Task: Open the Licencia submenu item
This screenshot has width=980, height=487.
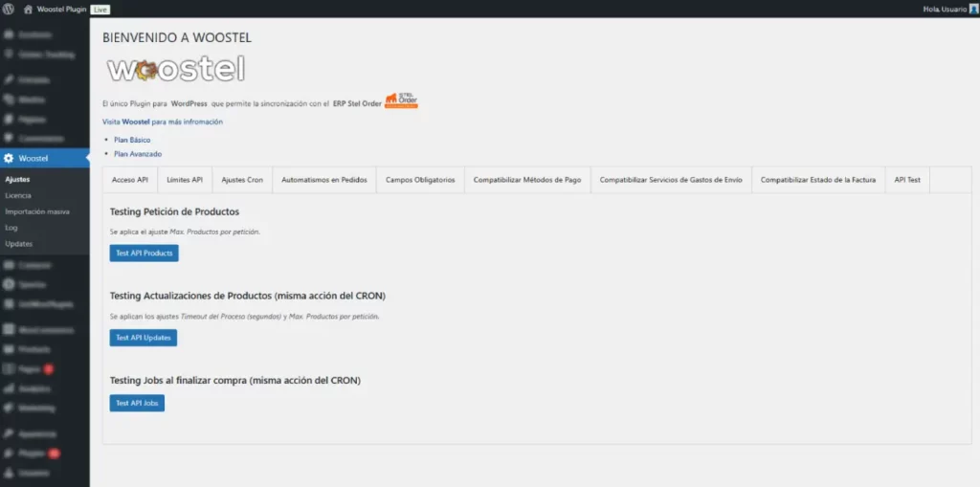Action: point(18,196)
